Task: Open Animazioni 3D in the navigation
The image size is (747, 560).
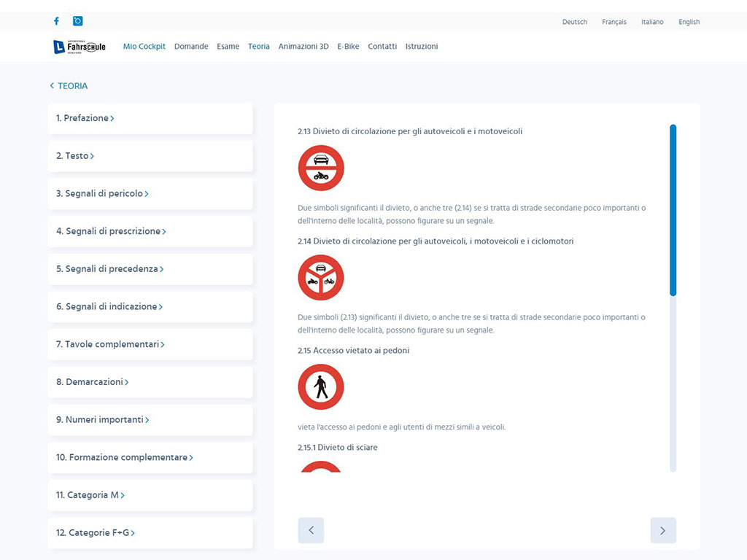Action: click(x=303, y=47)
